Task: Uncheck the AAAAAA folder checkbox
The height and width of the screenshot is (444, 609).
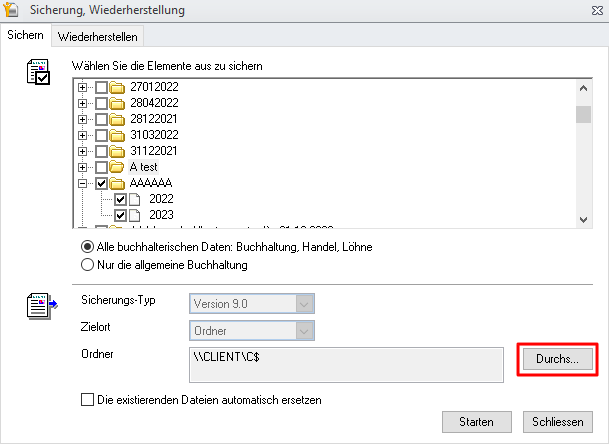Action: click(x=101, y=183)
